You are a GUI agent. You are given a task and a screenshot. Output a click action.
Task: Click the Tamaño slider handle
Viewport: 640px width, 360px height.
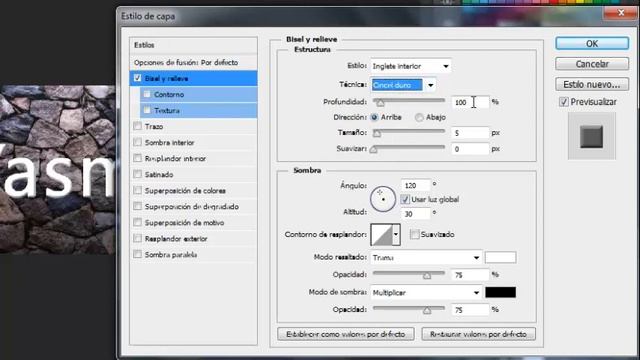[377, 133]
